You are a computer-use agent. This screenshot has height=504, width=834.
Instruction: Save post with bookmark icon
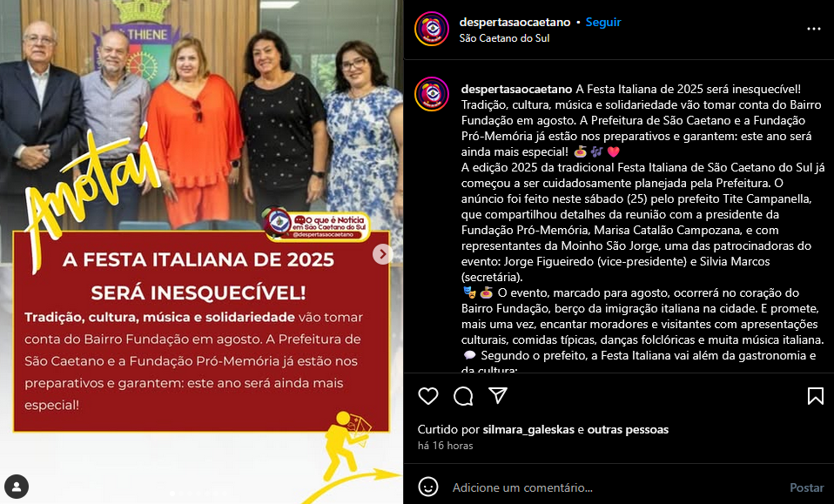click(x=816, y=396)
